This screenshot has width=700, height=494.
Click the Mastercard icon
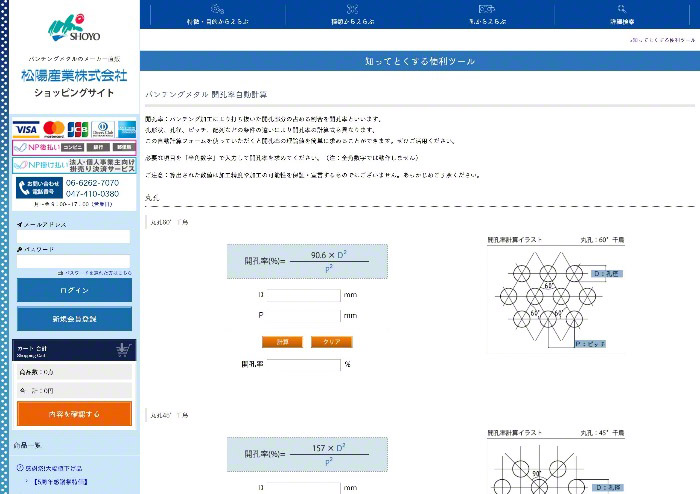tap(54, 129)
